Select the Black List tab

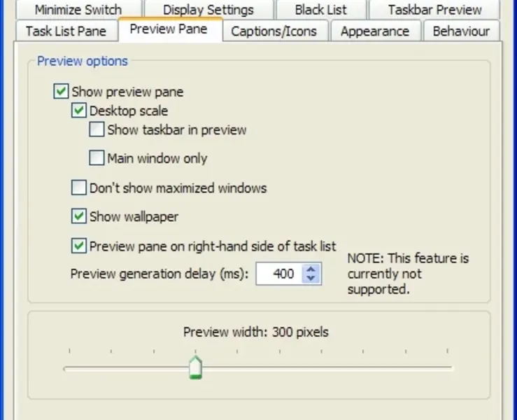pyautogui.click(x=320, y=10)
